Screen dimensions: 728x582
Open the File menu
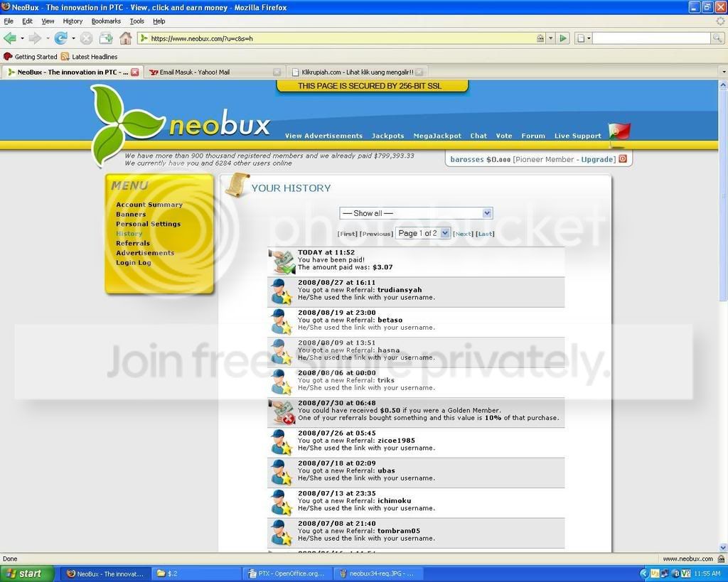(x=9, y=21)
